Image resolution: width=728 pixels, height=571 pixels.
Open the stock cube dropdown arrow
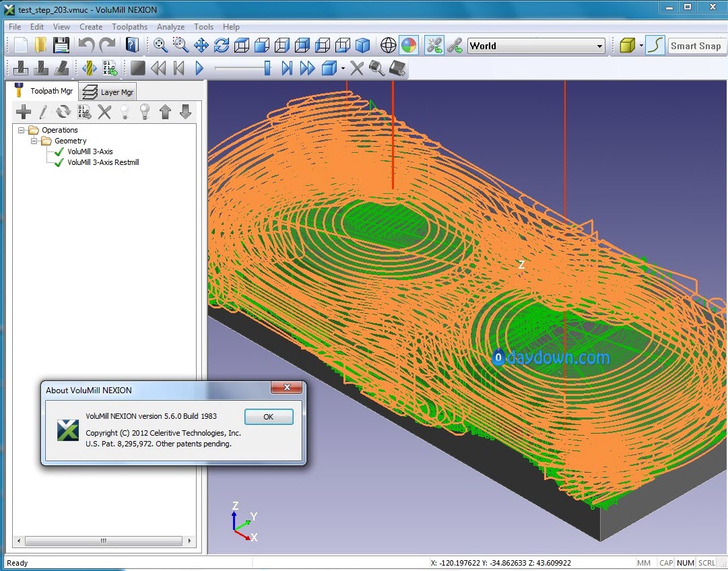coord(343,69)
